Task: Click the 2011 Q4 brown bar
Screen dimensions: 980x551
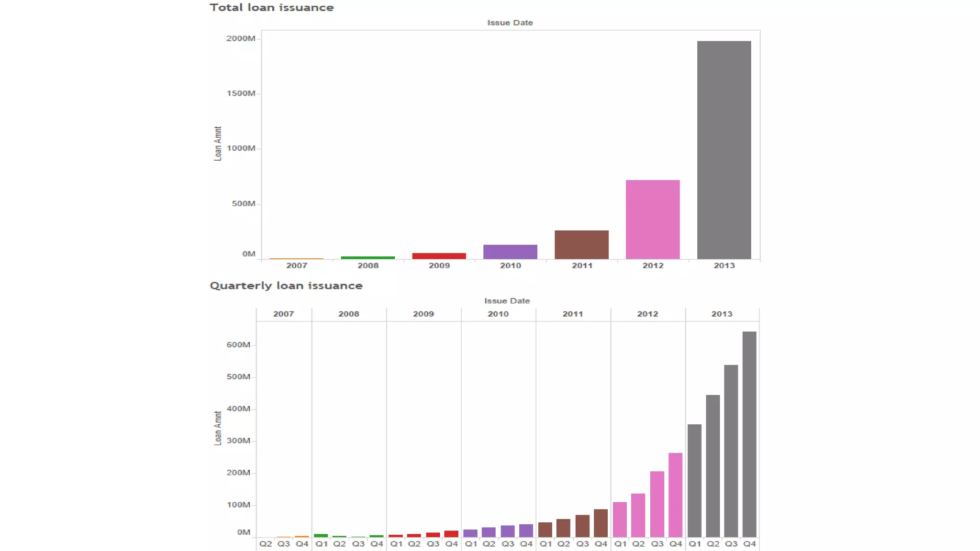Action: coord(601,523)
